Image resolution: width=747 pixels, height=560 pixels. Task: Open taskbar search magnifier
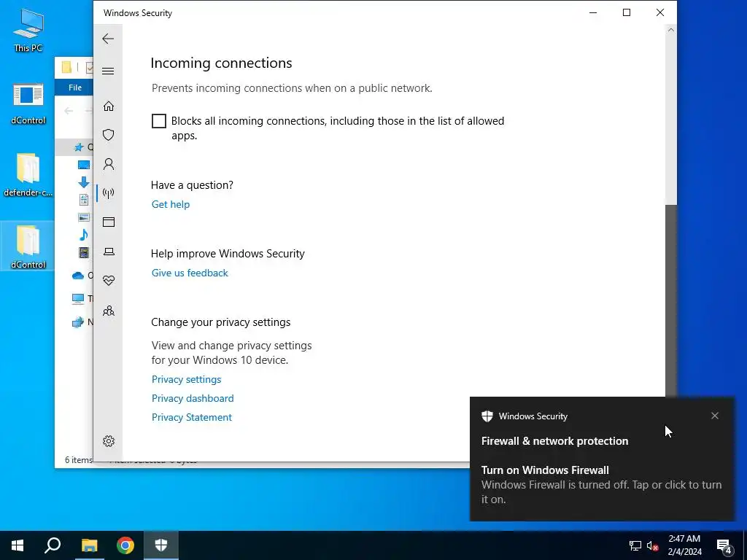coord(53,545)
